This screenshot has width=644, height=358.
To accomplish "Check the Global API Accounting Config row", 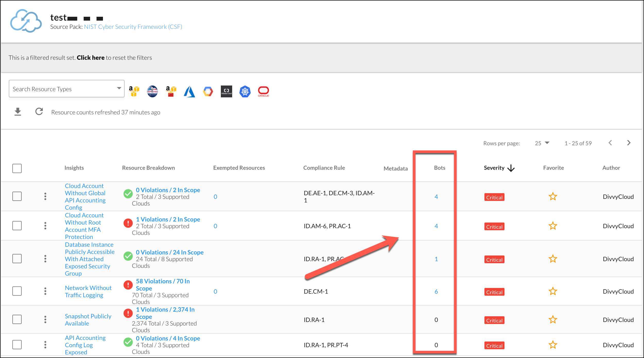I will pyautogui.click(x=17, y=196).
